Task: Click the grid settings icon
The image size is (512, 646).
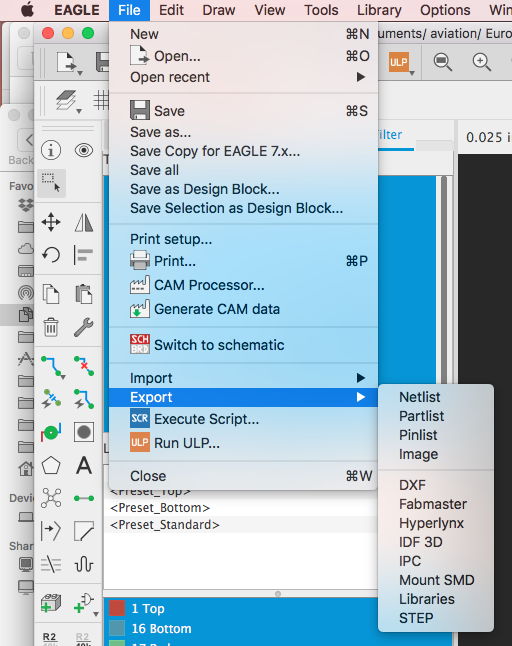Action: pos(101,100)
